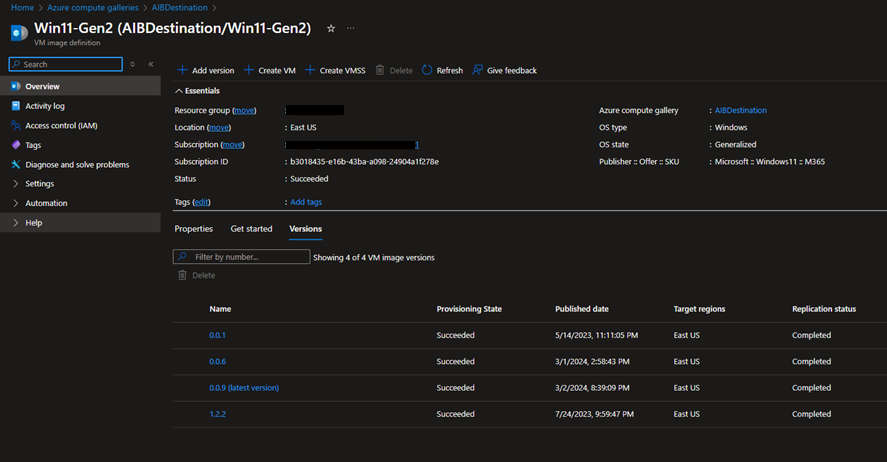Open the more options ellipsis next to title
The image size is (887, 462).
click(351, 28)
